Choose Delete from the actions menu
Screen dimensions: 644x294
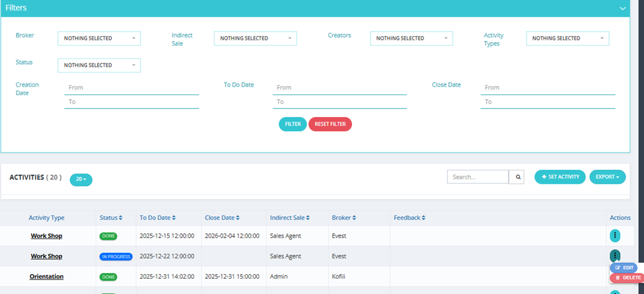pyautogui.click(x=627, y=278)
